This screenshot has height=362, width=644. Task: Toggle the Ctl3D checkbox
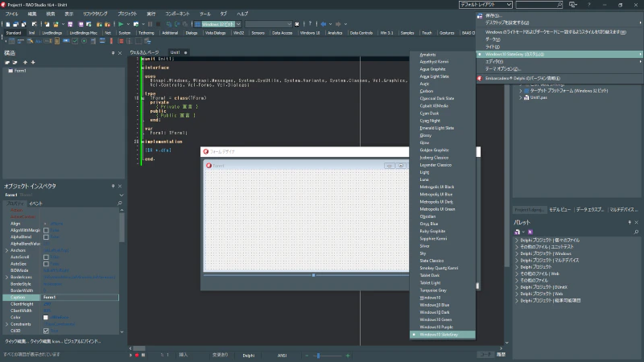tap(46, 331)
